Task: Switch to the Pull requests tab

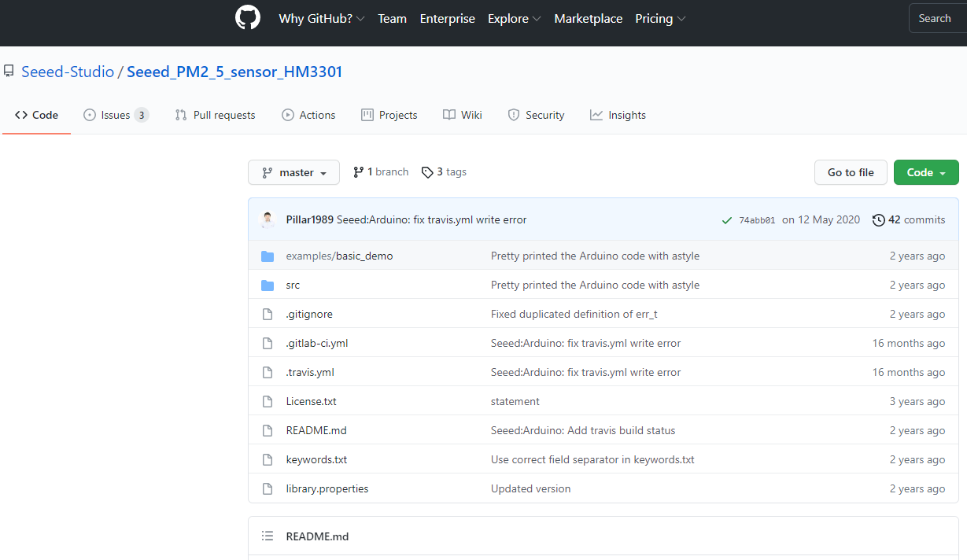Action: pos(216,115)
